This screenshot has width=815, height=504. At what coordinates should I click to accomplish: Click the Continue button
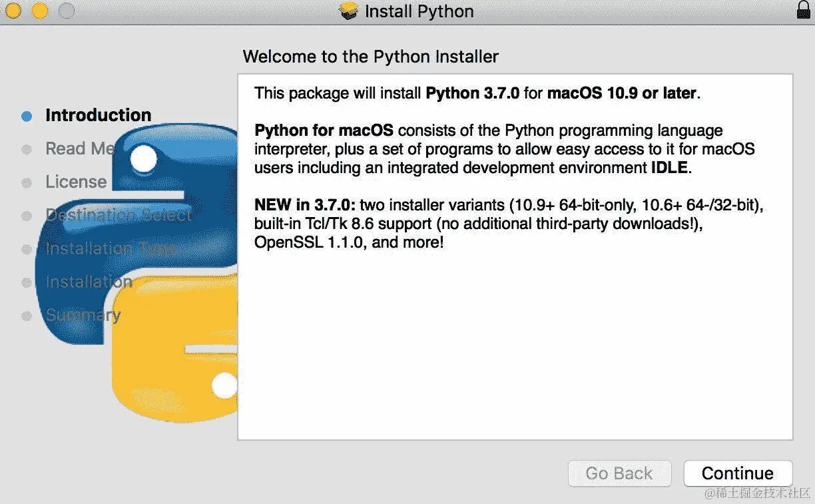click(738, 473)
